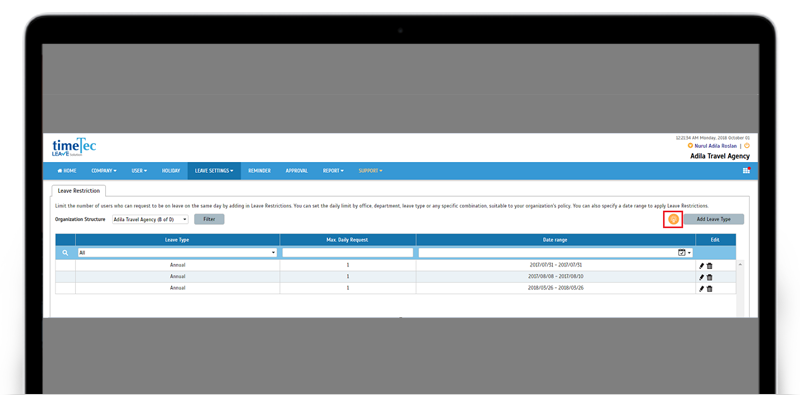Click the logout power icon next to the user name
The width and height of the screenshot is (800, 395).
coord(747,146)
